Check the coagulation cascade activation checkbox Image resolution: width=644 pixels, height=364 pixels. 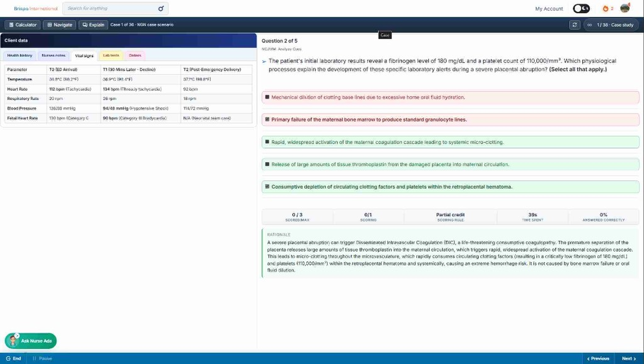(x=267, y=142)
